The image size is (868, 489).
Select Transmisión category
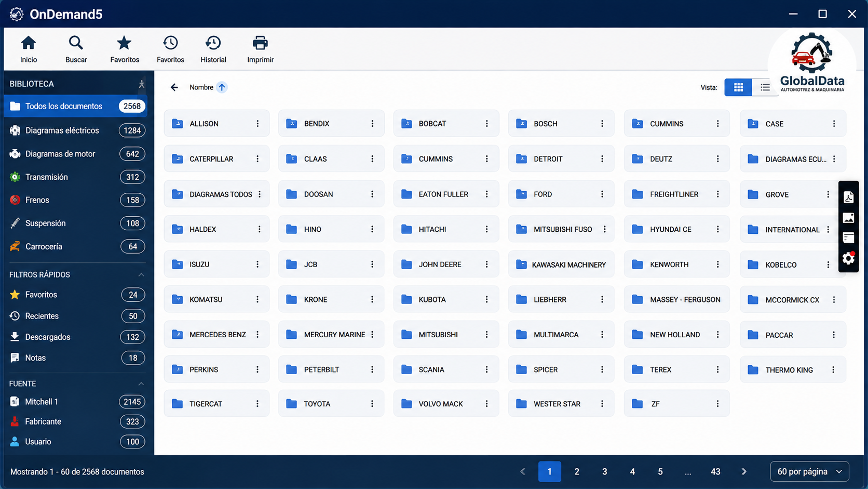76,177
